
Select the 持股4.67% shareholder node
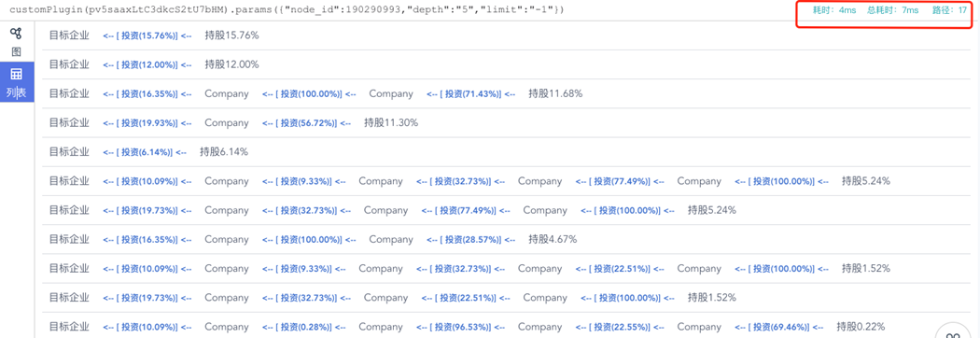pyautogui.click(x=553, y=239)
